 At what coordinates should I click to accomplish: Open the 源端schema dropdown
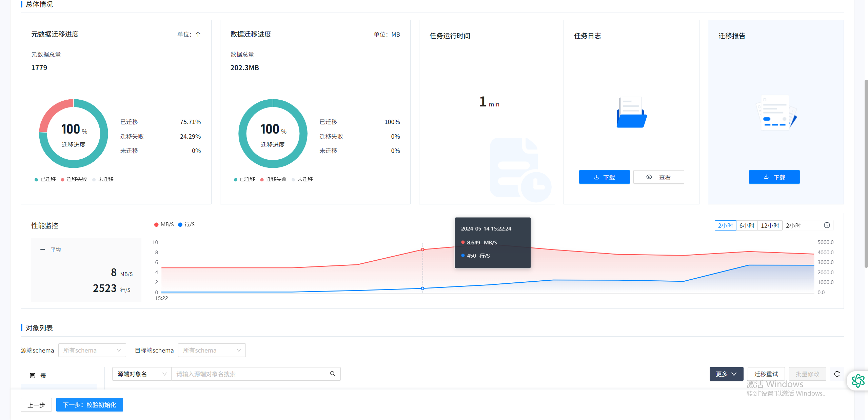[92, 350]
